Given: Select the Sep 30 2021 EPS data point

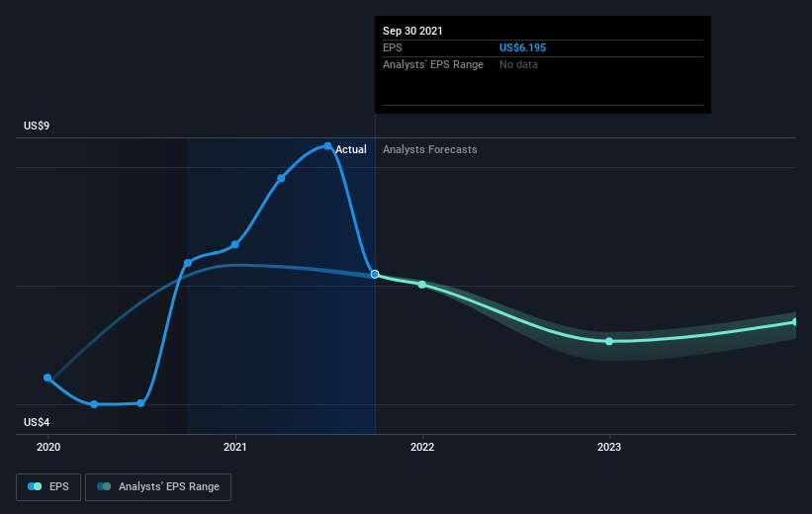Looking at the screenshot, I should [375, 275].
